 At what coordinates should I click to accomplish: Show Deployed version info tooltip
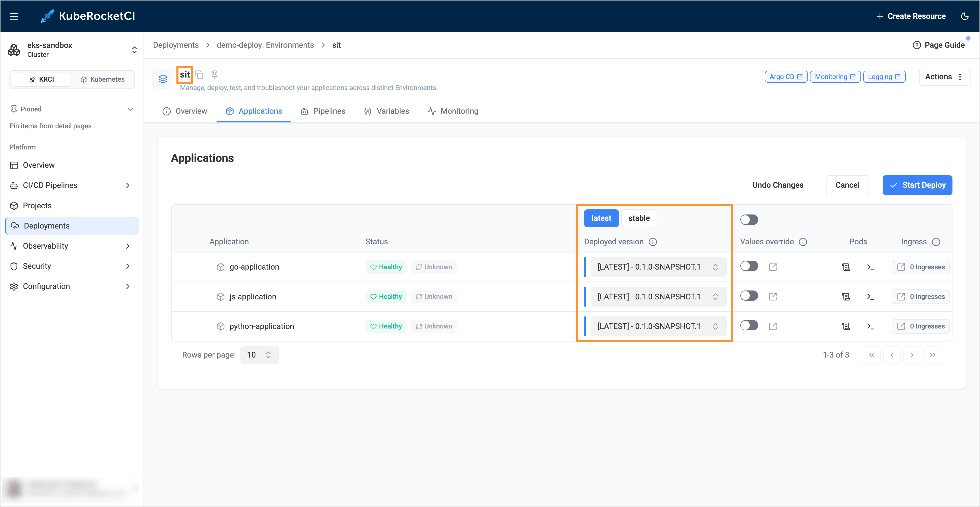pyautogui.click(x=653, y=242)
